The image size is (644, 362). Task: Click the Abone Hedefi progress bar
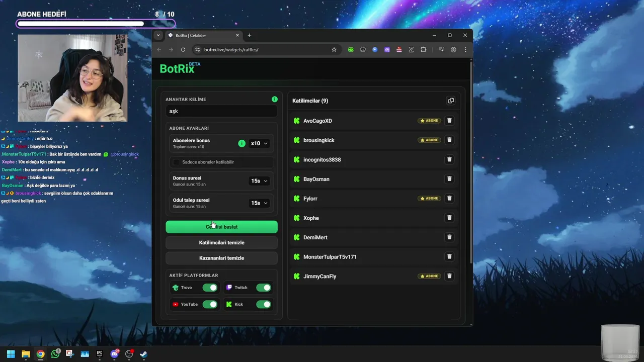96,23
